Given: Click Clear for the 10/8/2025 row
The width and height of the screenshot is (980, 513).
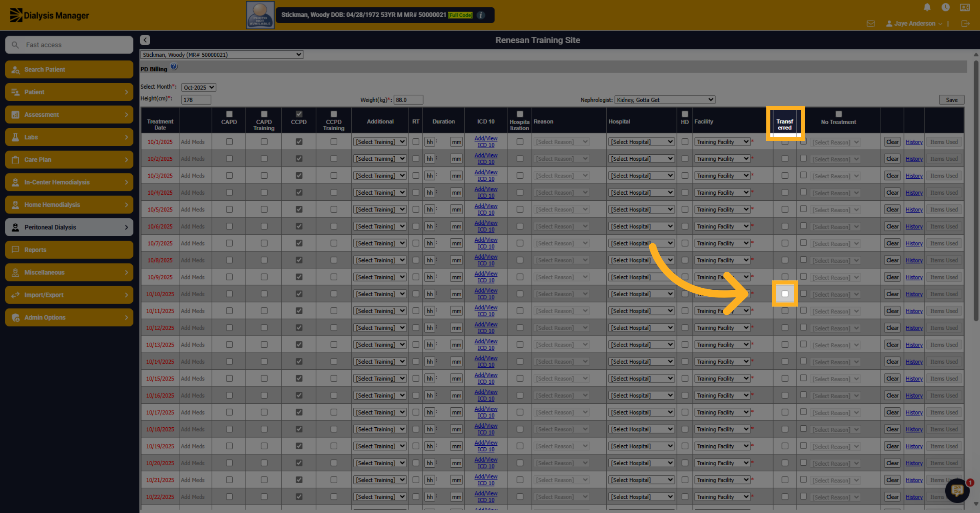Looking at the screenshot, I should point(892,260).
